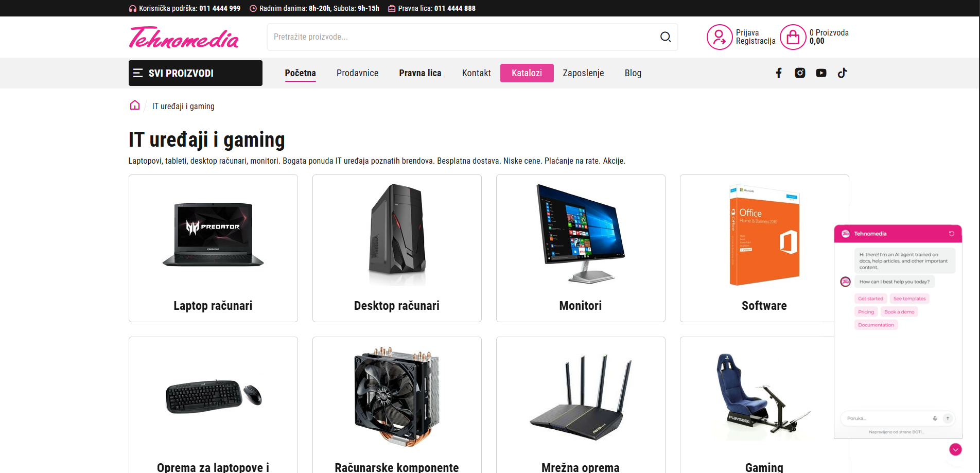Open the shopping cart icon
980x473 pixels.
793,37
